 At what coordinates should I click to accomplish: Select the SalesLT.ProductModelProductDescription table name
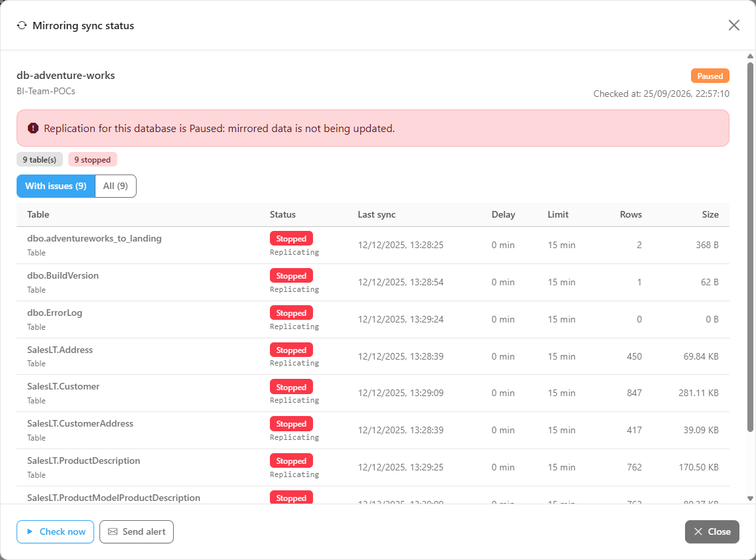click(113, 498)
